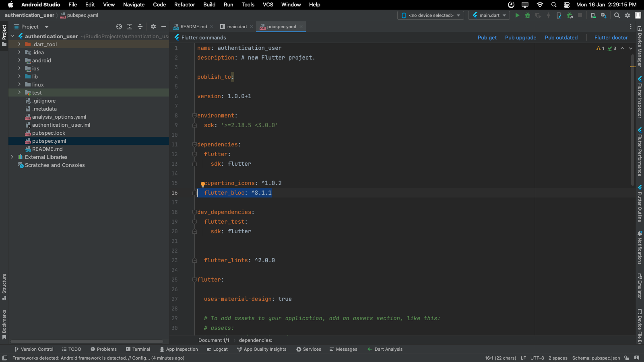Click Select Opened File target icon
The width and height of the screenshot is (644, 362).
pyautogui.click(x=119, y=27)
